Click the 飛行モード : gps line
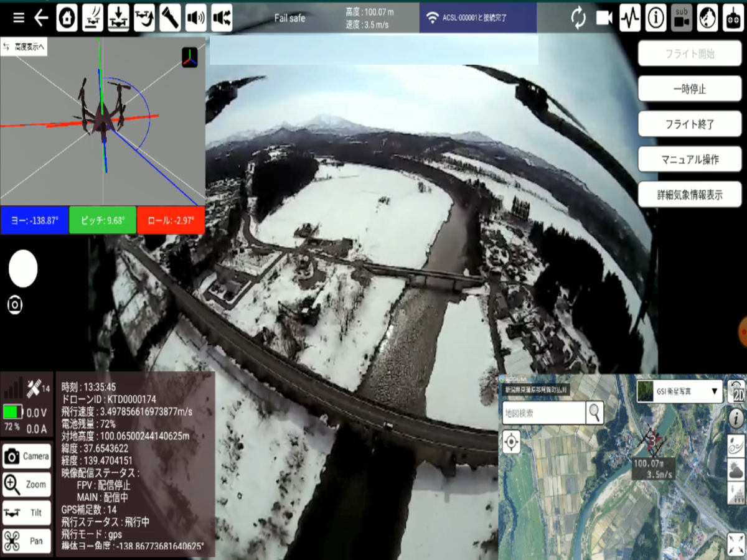The height and width of the screenshot is (560, 747). pyautogui.click(x=92, y=534)
